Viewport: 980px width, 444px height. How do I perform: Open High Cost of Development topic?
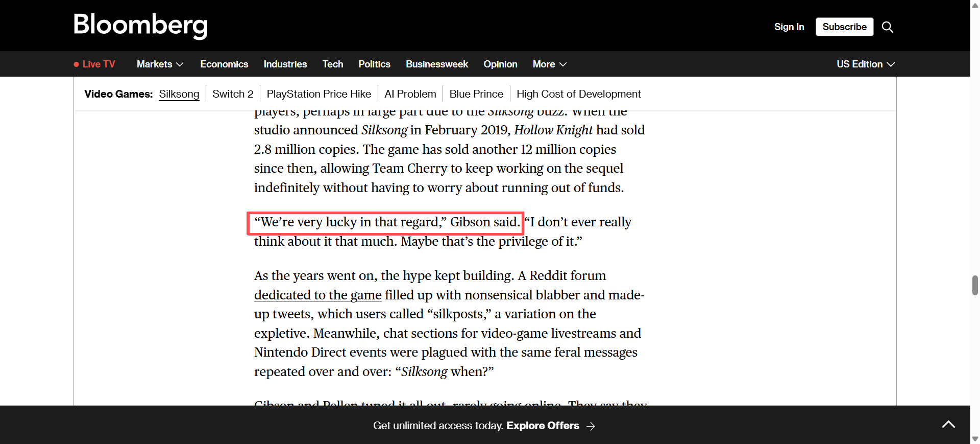click(x=578, y=94)
